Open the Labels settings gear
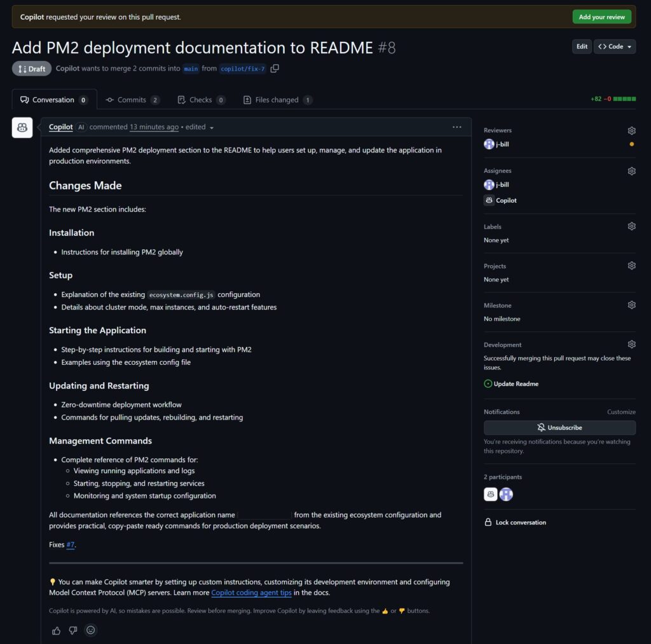651x644 pixels. (631, 226)
